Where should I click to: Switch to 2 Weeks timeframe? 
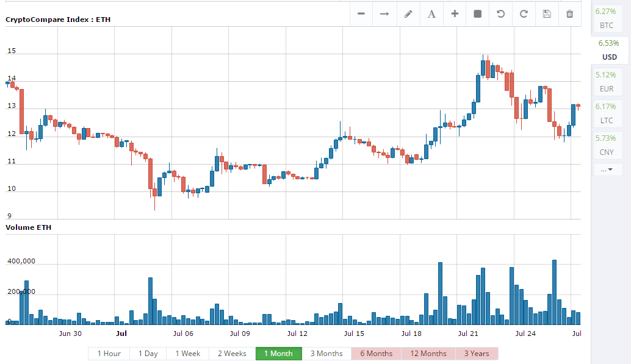coord(232,354)
